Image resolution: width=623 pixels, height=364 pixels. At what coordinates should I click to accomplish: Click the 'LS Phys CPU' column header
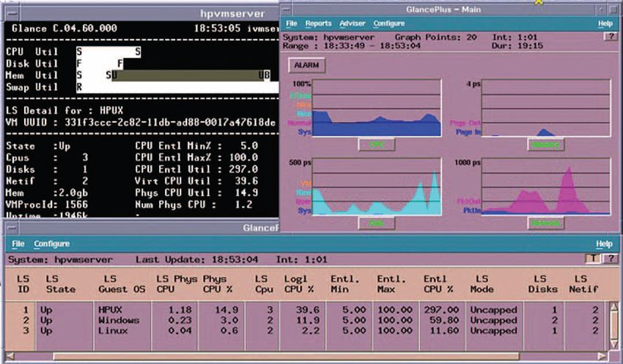pos(177,284)
